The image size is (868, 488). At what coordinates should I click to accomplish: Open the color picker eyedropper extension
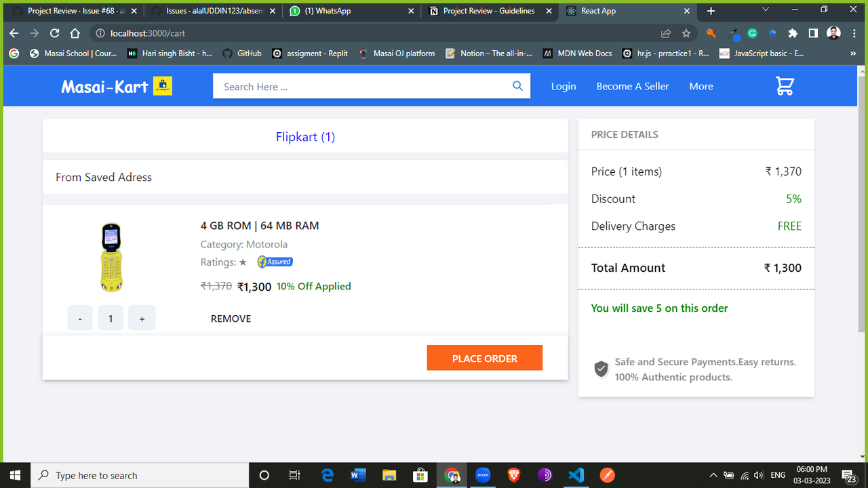(x=733, y=34)
